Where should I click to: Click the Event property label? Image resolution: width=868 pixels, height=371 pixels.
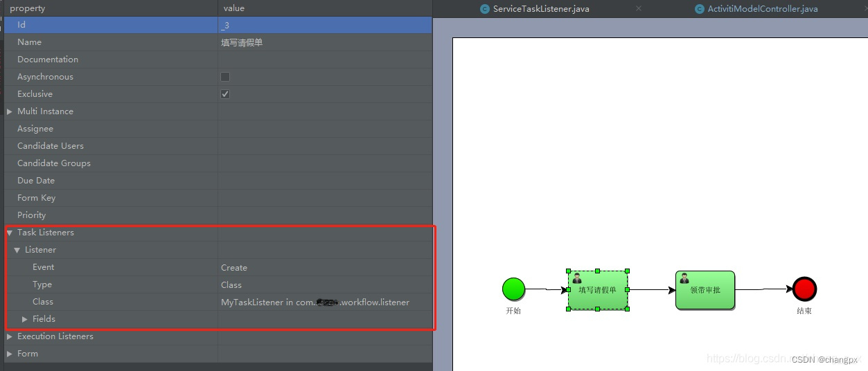(43, 267)
